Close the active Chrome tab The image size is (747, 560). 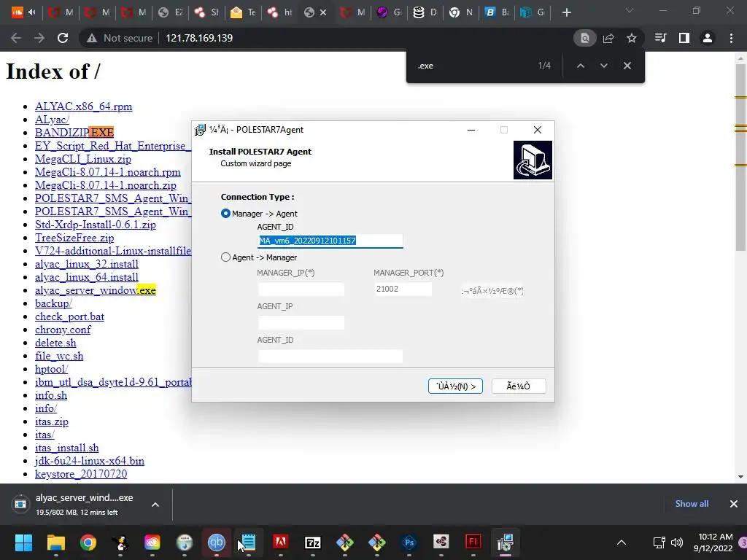[323, 13]
